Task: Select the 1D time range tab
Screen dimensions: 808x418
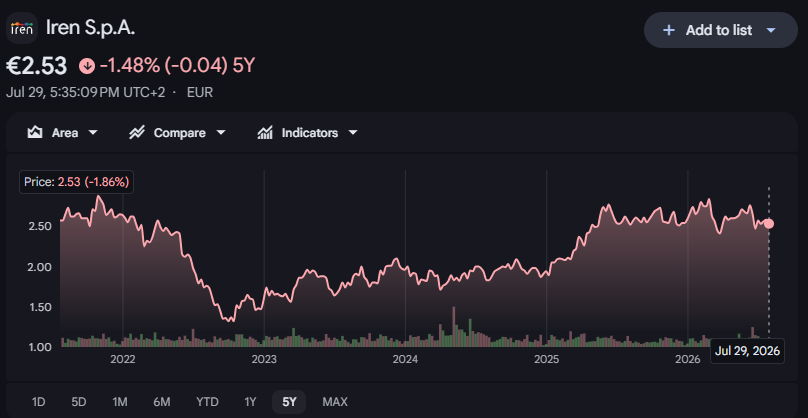Action: pos(39,402)
